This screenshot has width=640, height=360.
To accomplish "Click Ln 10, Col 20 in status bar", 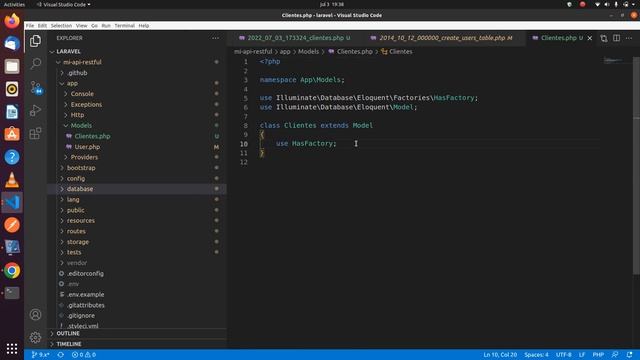I will click(500, 355).
